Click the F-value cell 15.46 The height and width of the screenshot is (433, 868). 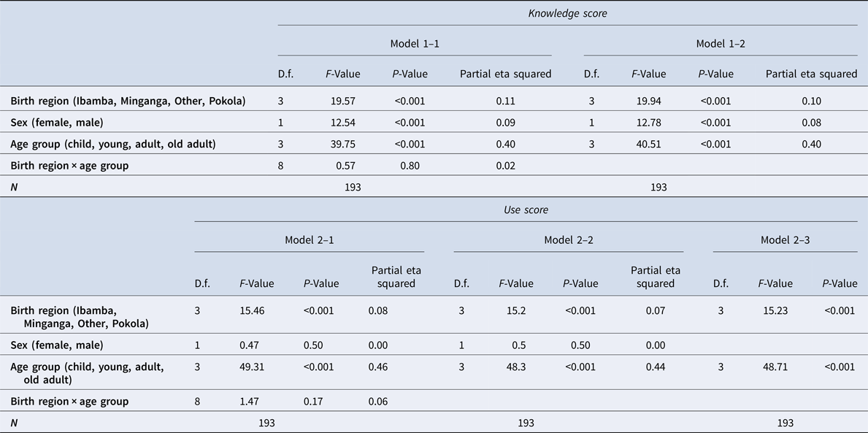coord(253,310)
